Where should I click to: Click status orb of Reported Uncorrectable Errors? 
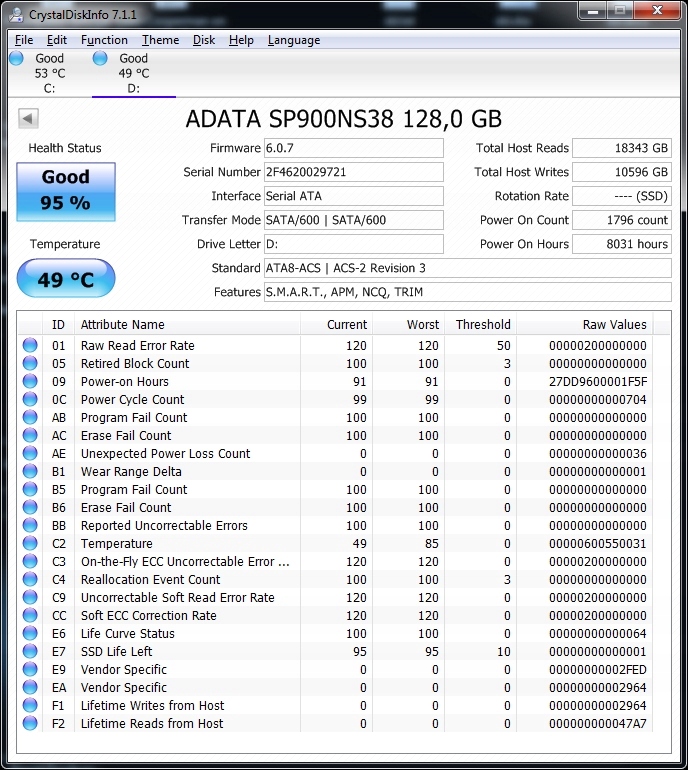[30, 525]
